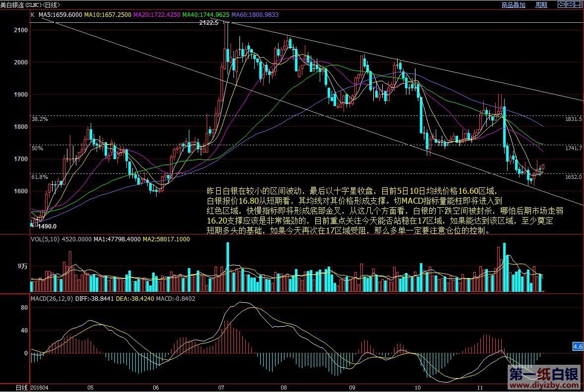
Task: Click the 2122.5 high price marker
Action: [x=209, y=22]
